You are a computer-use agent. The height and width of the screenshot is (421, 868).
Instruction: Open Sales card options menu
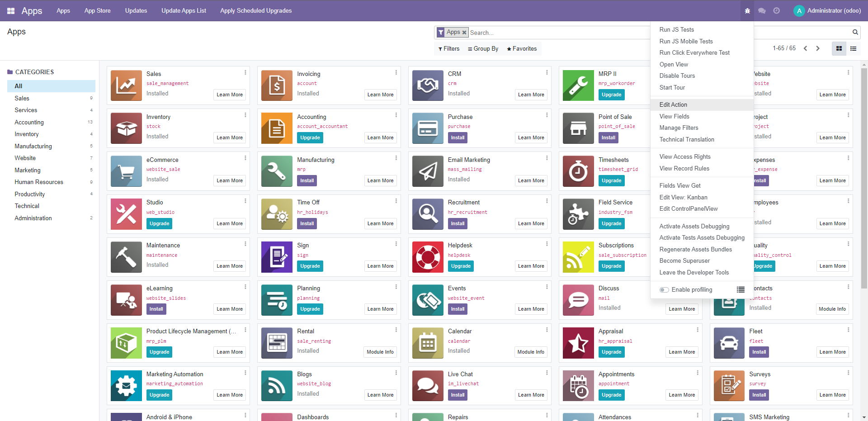pyautogui.click(x=245, y=72)
